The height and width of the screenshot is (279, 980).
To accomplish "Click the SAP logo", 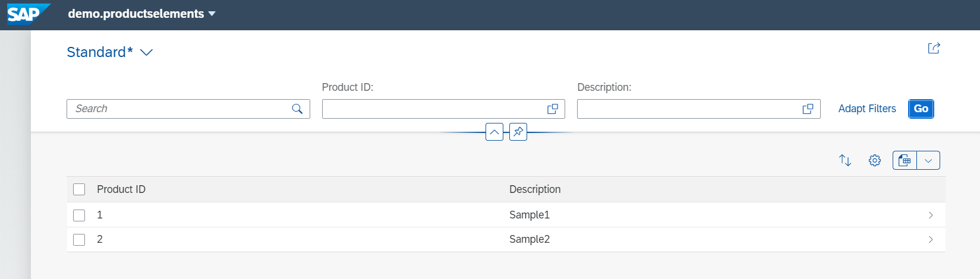I will 25,14.
